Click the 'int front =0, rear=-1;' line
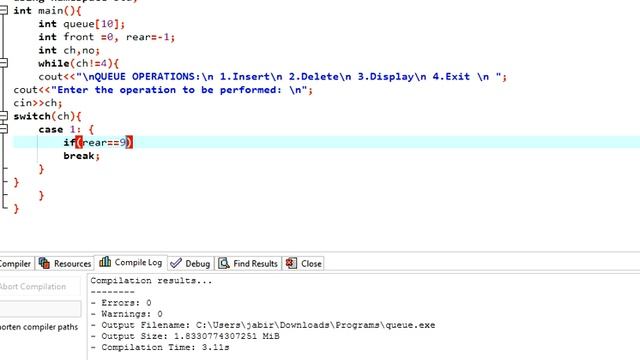Viewport: 640px width, 360px height. (107, 37)
